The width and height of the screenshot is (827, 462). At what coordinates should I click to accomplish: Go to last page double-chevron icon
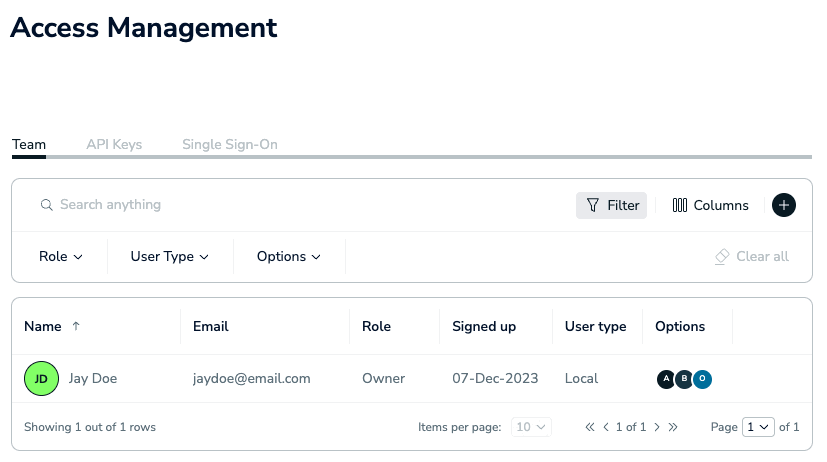point(673,427)
